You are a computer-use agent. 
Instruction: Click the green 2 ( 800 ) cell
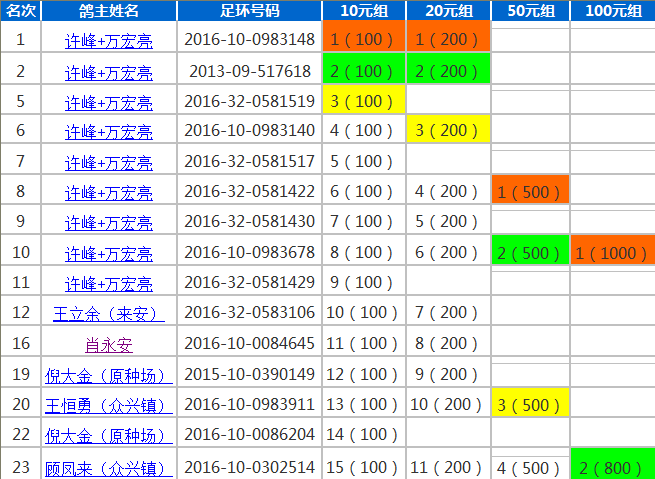click(x=612, y=466)
